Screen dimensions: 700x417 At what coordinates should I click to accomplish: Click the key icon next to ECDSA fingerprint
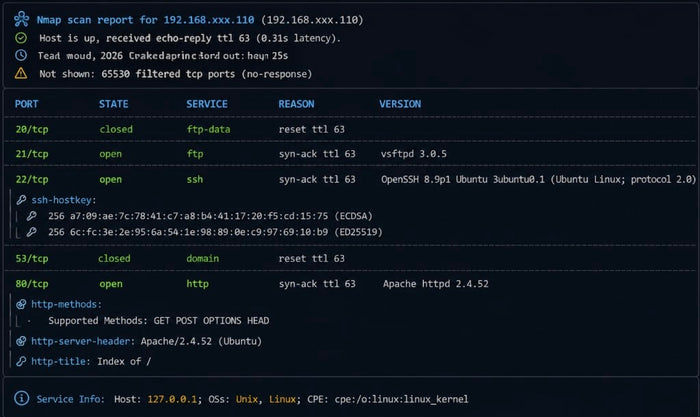pos(31,216)
